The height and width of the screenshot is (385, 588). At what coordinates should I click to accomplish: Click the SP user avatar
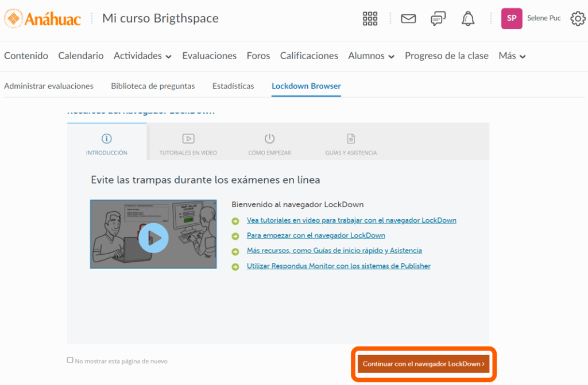click(512, 18)
